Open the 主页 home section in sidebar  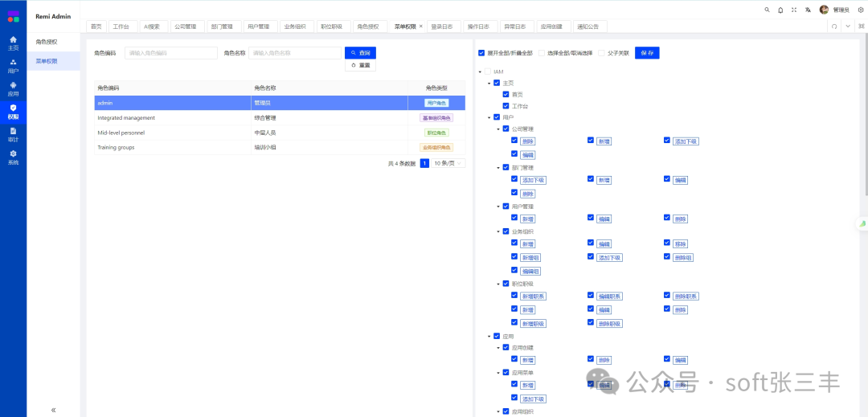pyautogui.click(x=13, y=42)
